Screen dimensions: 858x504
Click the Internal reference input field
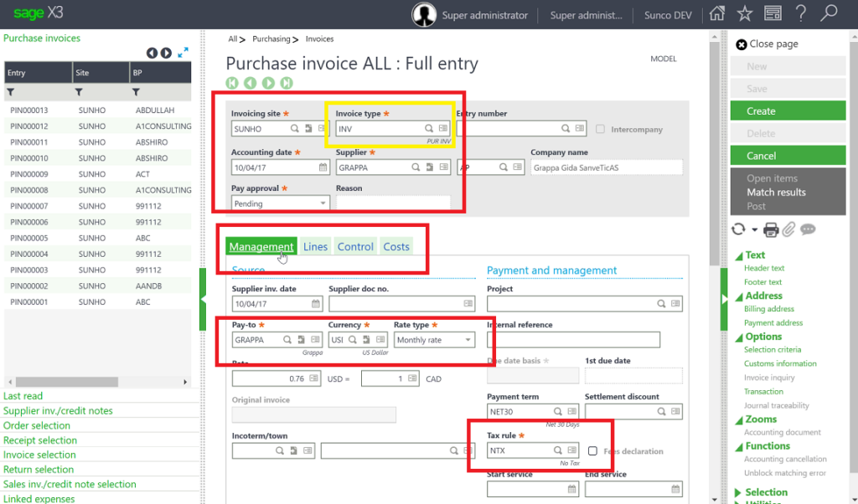tap(573, 339)
